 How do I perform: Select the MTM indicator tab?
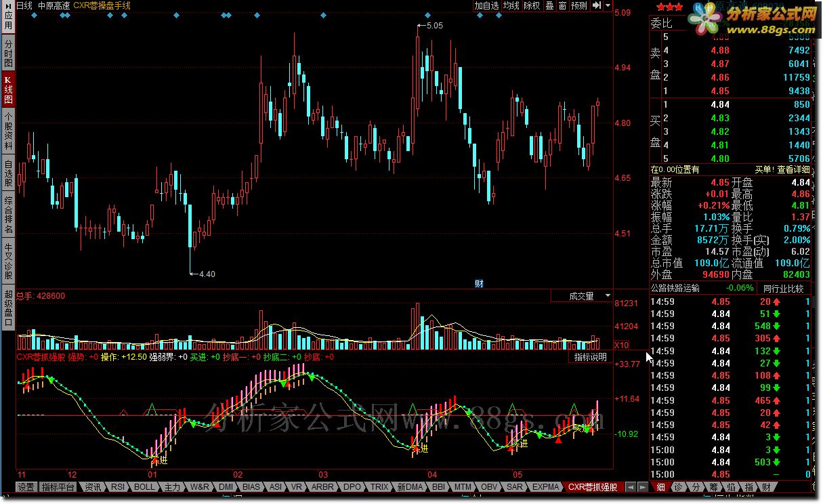[463, 486]
